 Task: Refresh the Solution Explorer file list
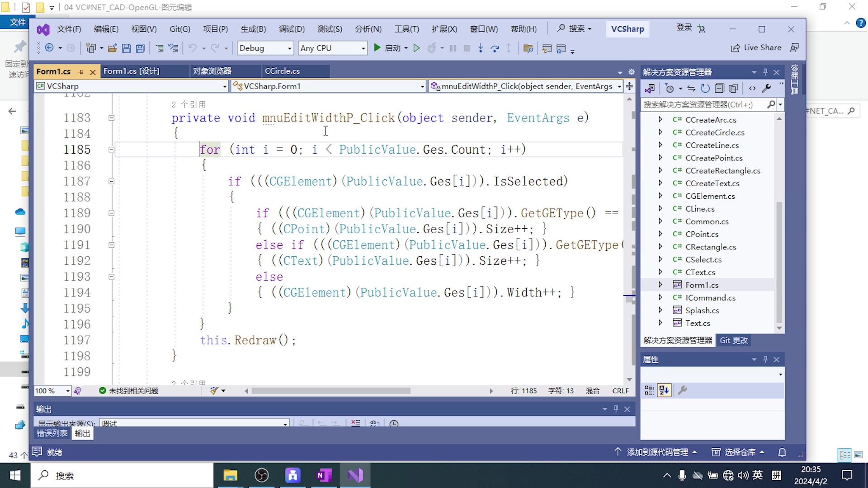click(x=705, y=88)
